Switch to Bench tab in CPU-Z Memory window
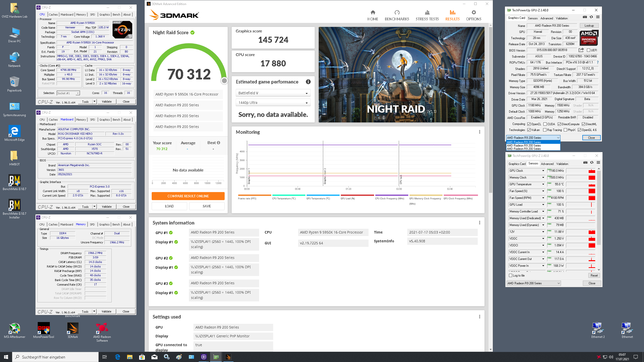 click(x=116, y=224)
